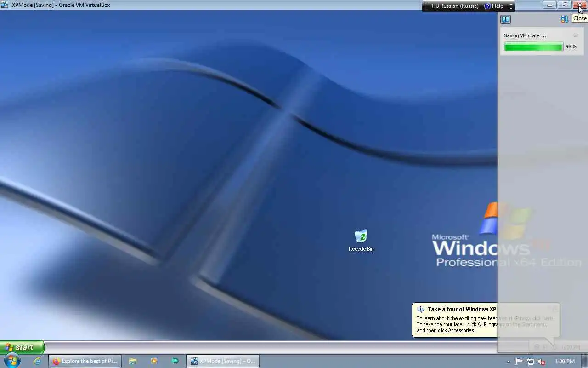Launch Internet Explorer from taskbar

point(37,361)
